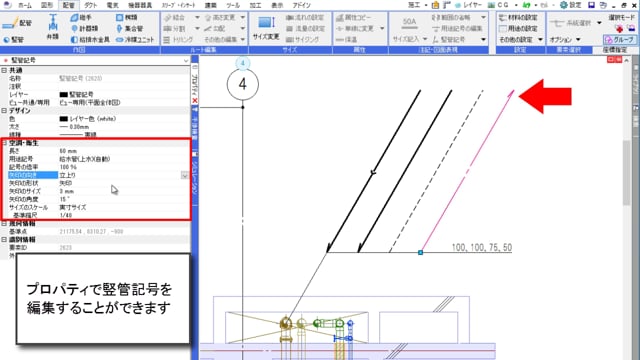
Task: Run the サイジング sizing command
Action: coord(302,40)
